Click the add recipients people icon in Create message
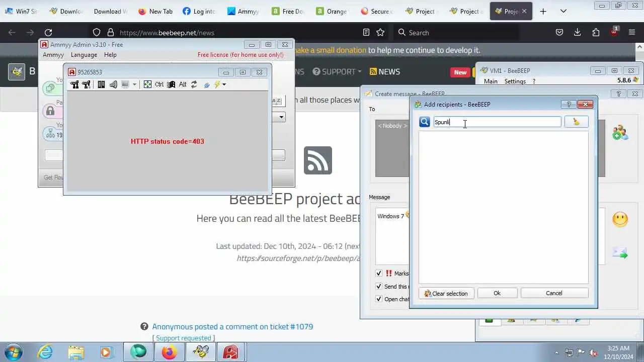Image resolution: width=644 pixels, height=362 pixels. 620,133
